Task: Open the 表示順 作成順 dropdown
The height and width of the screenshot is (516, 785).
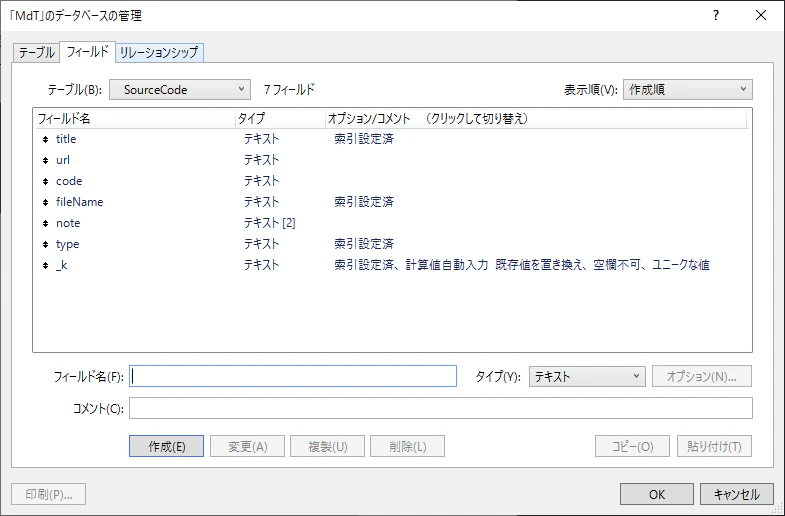Action: (x=687, y=90)
